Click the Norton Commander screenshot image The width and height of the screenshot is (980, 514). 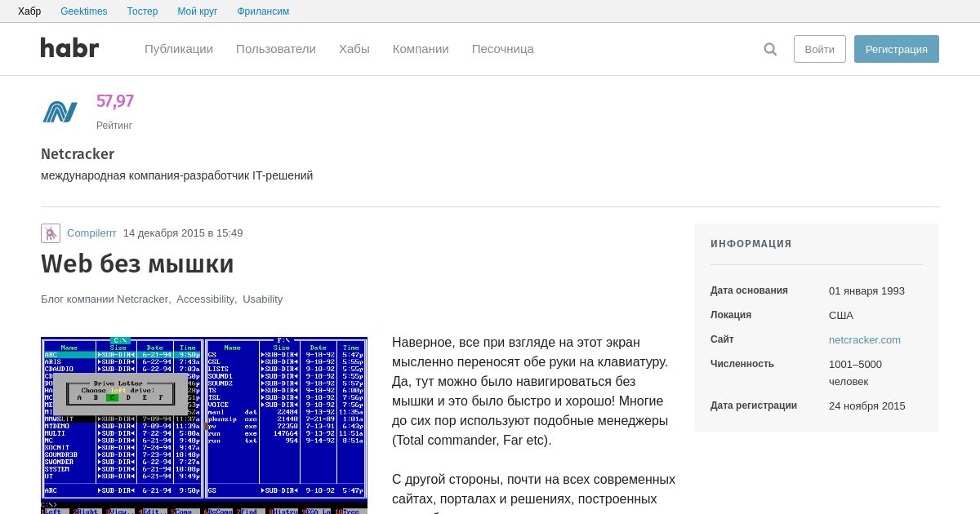coord(204,425)
